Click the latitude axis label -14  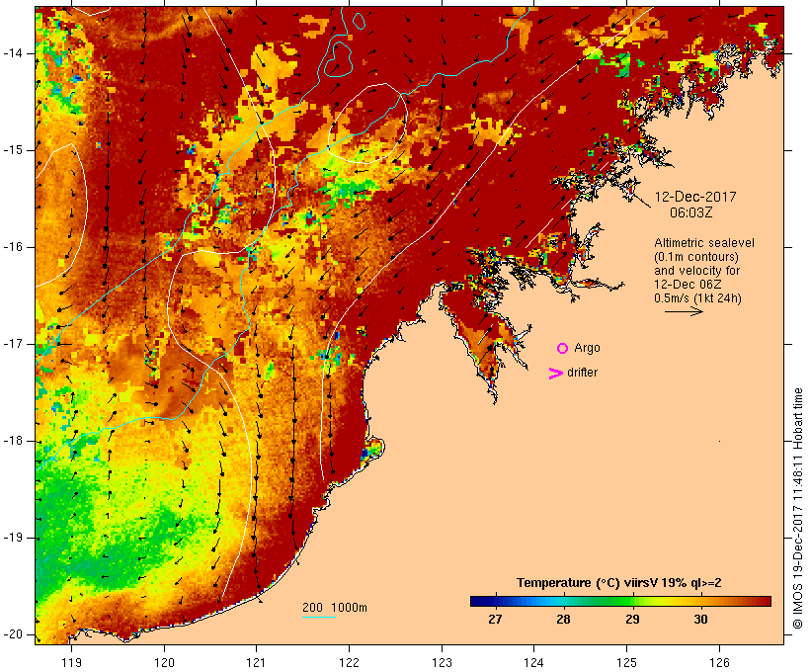13,53
